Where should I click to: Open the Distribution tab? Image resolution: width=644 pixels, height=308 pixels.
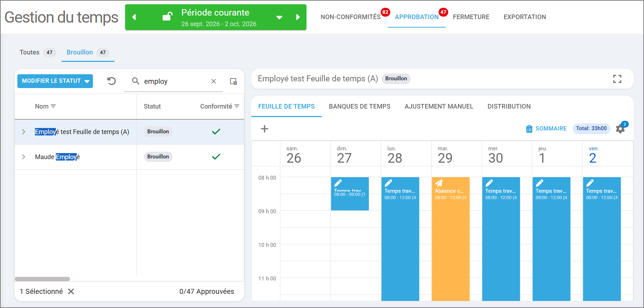tap(509, 106)
